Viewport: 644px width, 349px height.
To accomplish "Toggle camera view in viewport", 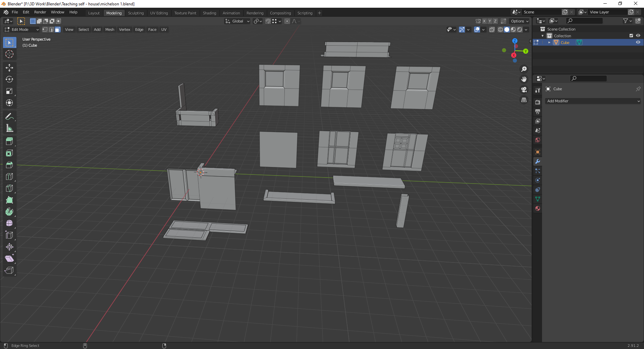I will tap(524, 90).
